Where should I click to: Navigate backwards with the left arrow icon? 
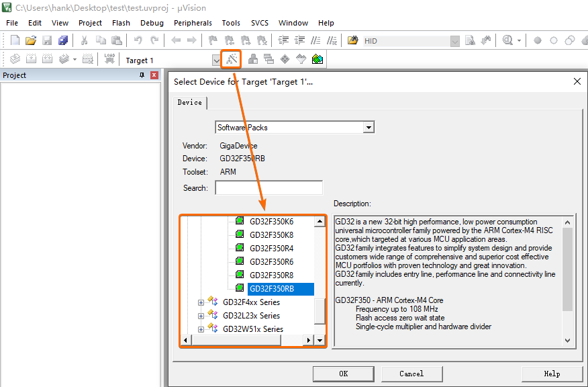coord(175,40)
